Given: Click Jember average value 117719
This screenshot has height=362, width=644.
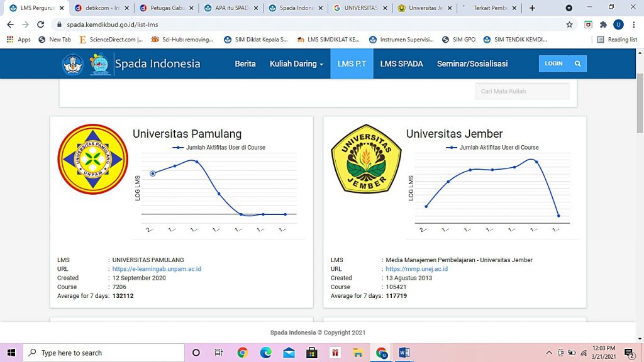Looking at the screenshot, I should (396, 295).
